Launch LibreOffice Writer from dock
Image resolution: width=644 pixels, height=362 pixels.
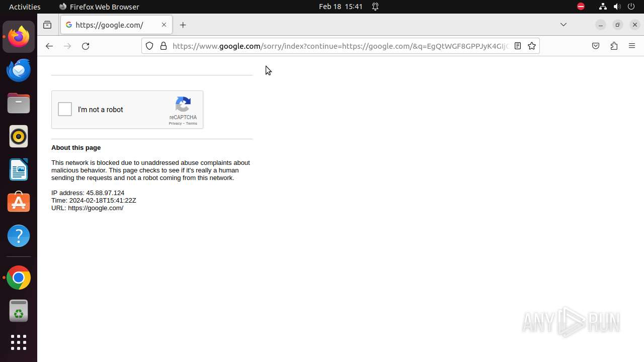[x=19, y=169]
